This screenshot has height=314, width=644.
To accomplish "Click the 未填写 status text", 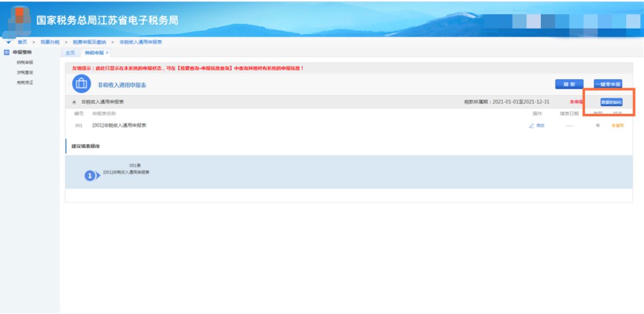I will [617, 126].
